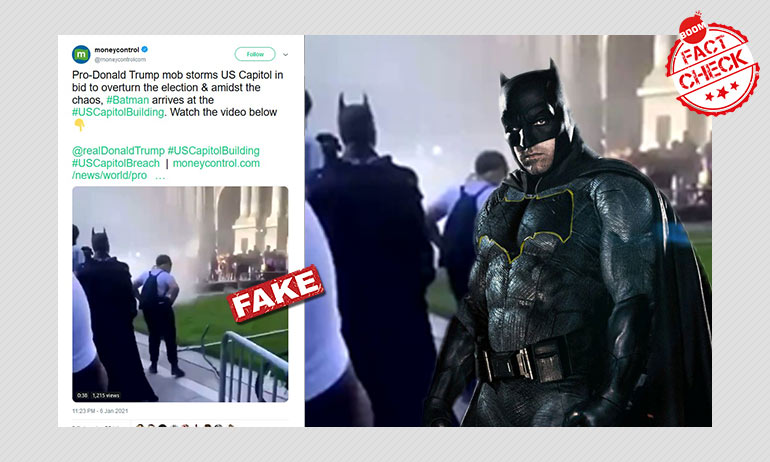This screenshot has width=770, height=462.
Task: Click the red FAKE stamp on video
Action: click(x=275, y=293)
